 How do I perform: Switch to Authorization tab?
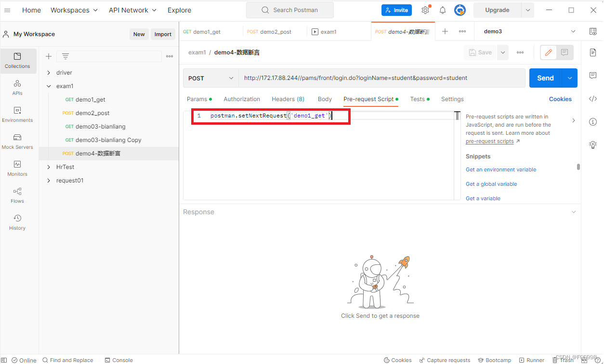tap(242, 99)
